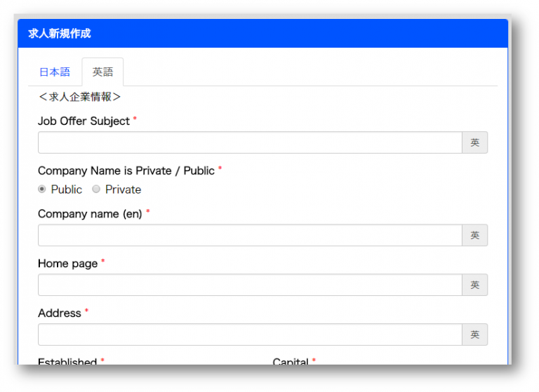Click the Home page label text
Image resolution: width=539 pixels, height=392 pixels.
pos(67,264)
